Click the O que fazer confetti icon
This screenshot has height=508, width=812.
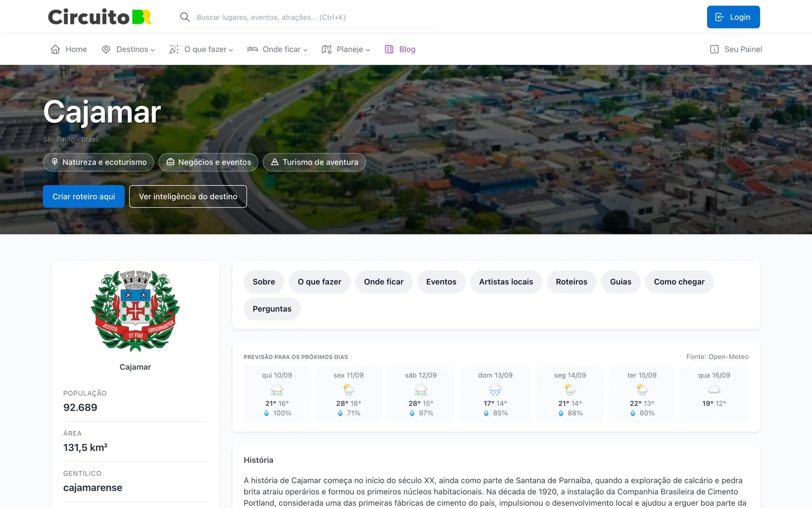click(x=174, y=49)
